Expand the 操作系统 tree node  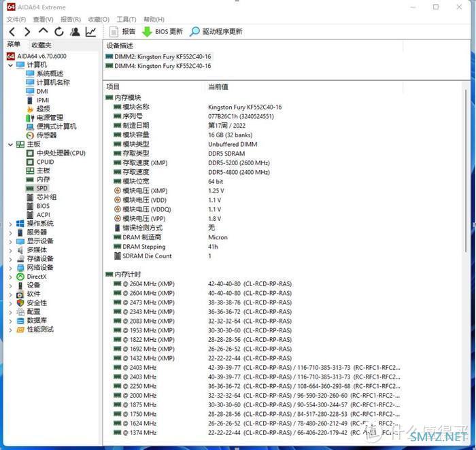[11, 224]
